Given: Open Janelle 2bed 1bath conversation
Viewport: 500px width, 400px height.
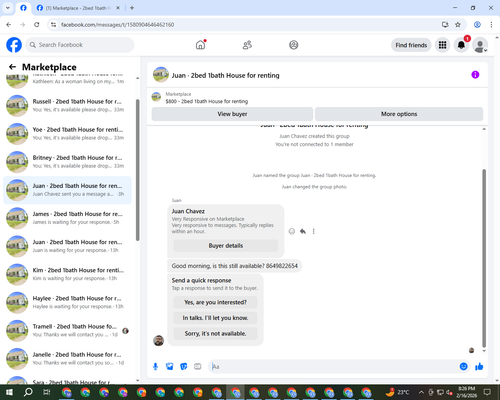Looking at the screenshot, I should coord(67,359).
